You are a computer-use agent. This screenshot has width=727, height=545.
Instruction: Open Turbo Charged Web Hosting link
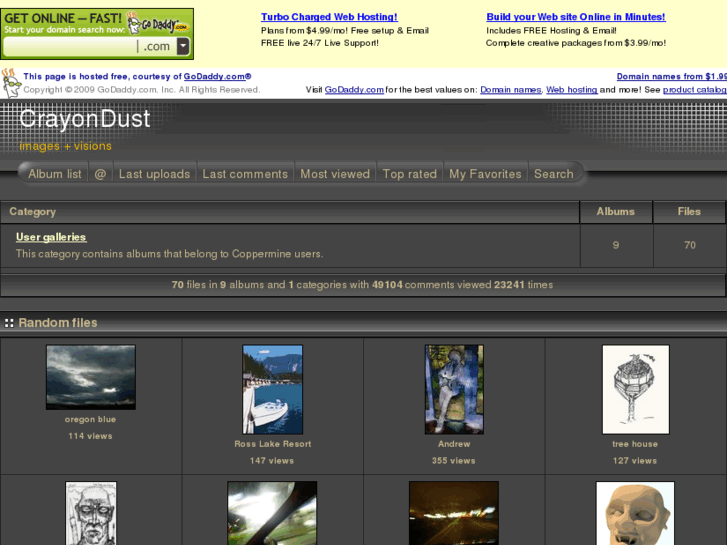(329, 17)
